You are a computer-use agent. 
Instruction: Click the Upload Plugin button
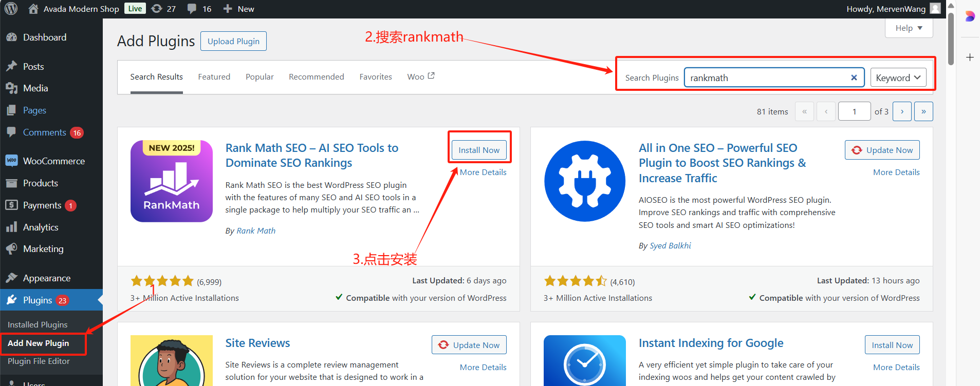[233, 41]
